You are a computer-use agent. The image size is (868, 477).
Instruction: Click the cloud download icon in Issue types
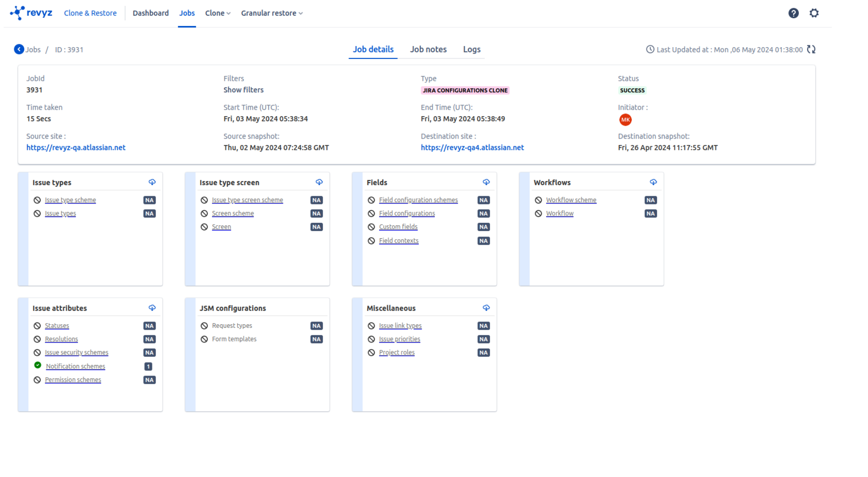pyautogui.click(x=152, y=182)
